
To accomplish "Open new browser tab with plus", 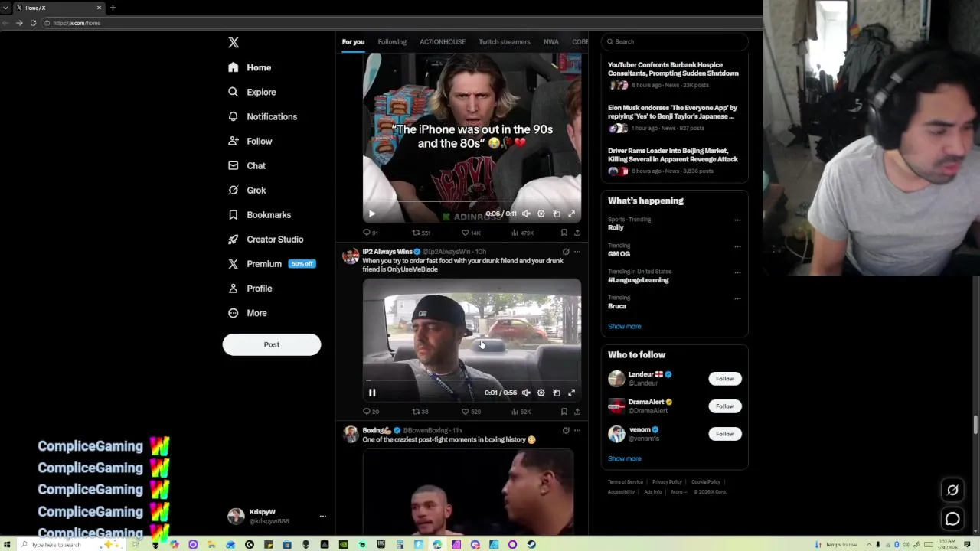I will pyautogui.click(x=113, y=8).
